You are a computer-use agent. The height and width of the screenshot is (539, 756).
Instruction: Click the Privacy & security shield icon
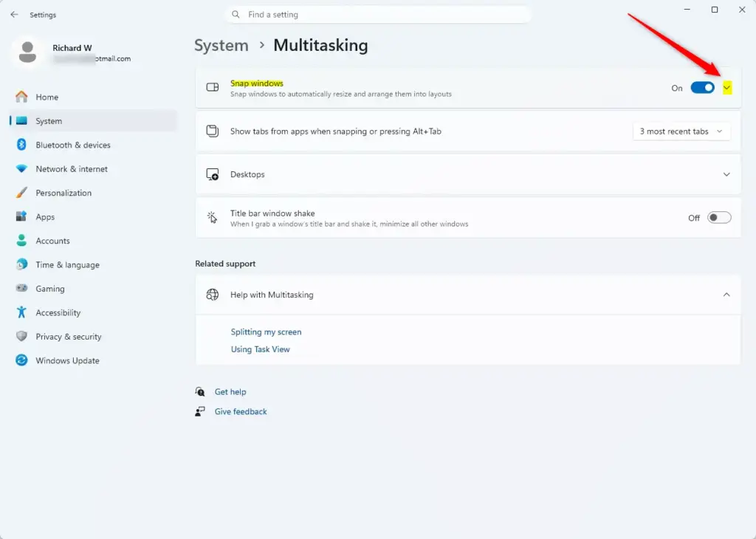click(x=21, y=336)
